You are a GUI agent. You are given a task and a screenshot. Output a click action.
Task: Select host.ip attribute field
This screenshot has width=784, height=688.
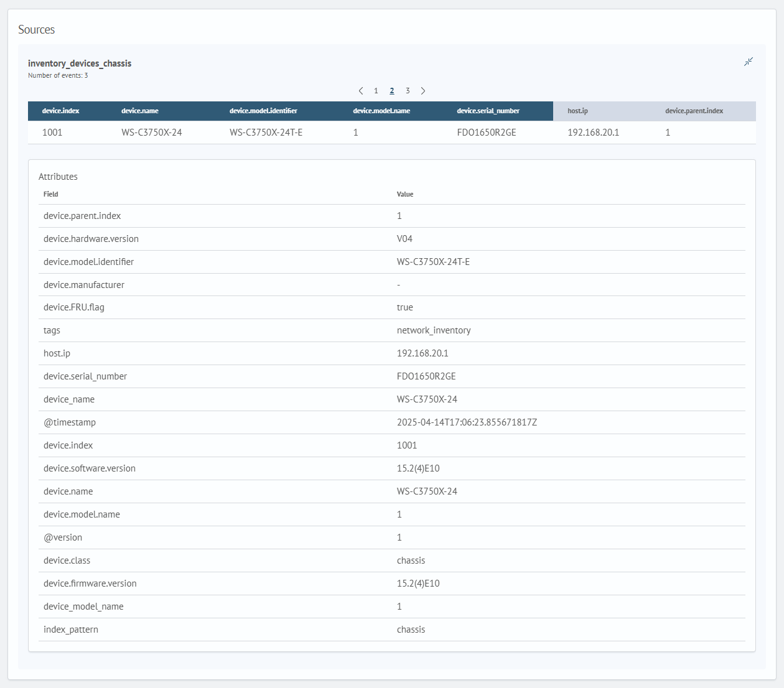[57, 353]
